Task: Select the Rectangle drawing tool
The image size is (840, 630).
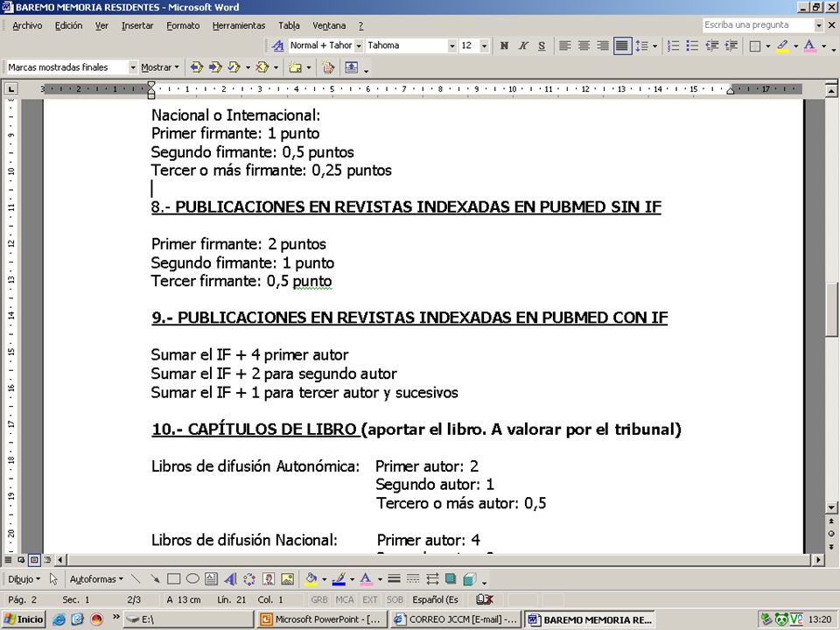Action: point(173,579)
